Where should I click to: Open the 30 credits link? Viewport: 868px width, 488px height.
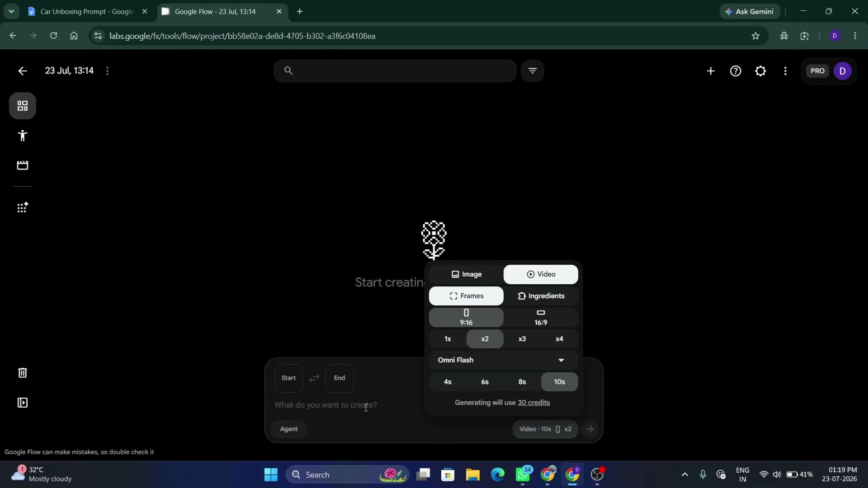click(534, 403)
